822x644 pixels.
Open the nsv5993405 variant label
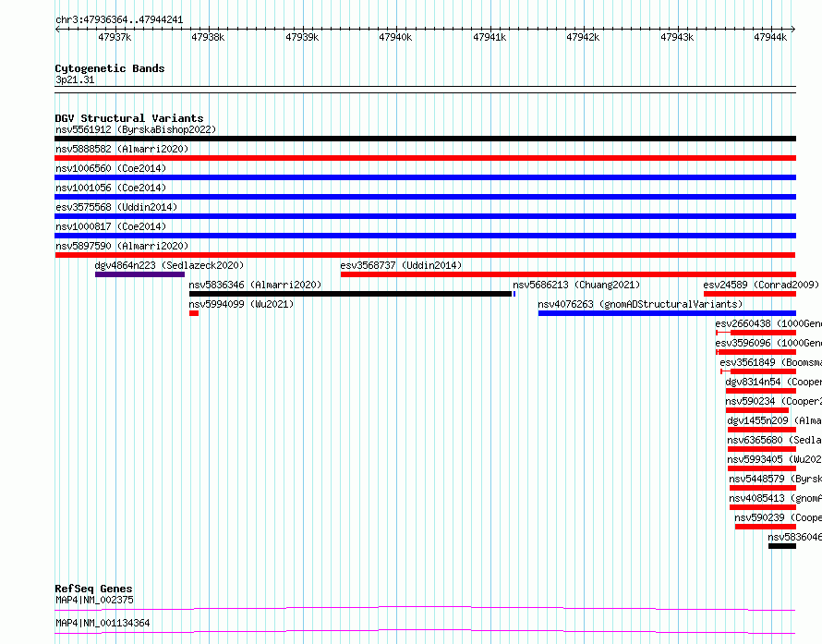coord(774,459)
